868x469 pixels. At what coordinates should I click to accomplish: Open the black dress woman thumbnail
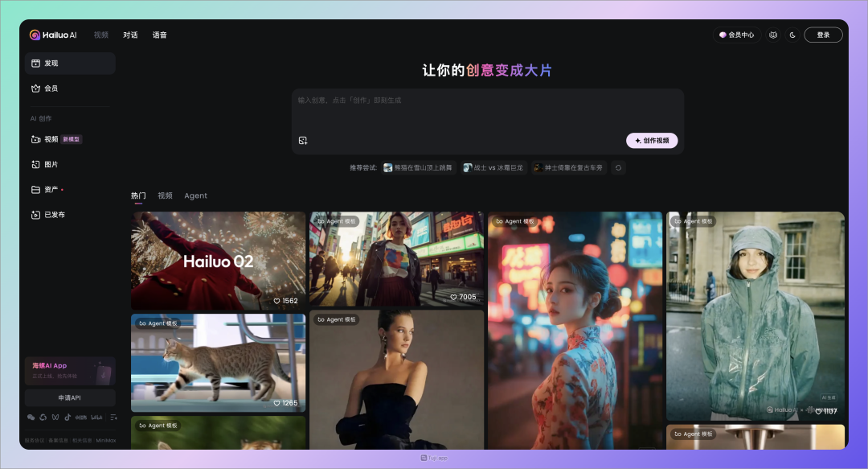click(396, 380)
